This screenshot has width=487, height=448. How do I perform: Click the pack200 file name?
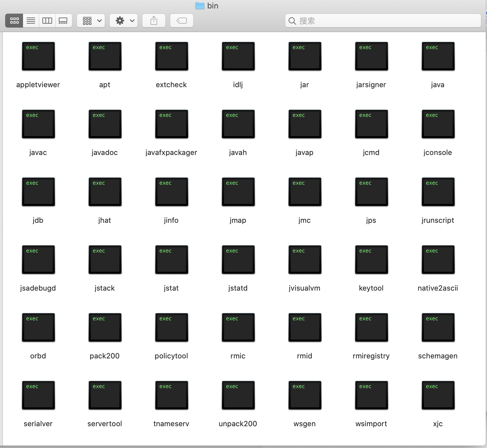(105, 356)
